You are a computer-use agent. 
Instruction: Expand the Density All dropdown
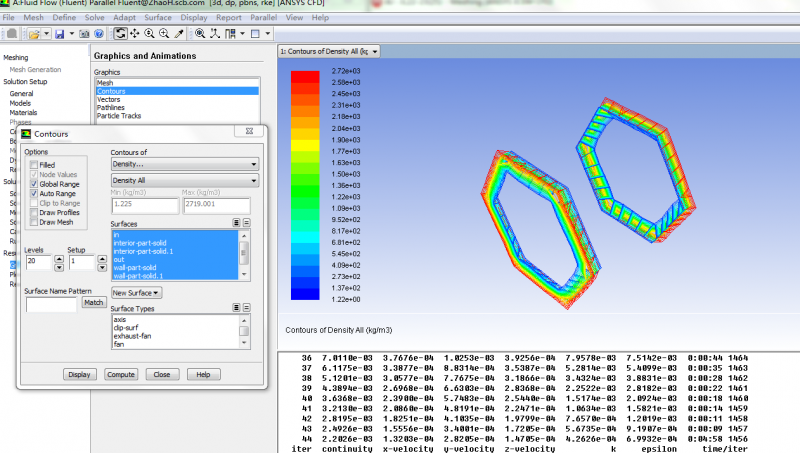pyautogui.click(x=184, y=181)
